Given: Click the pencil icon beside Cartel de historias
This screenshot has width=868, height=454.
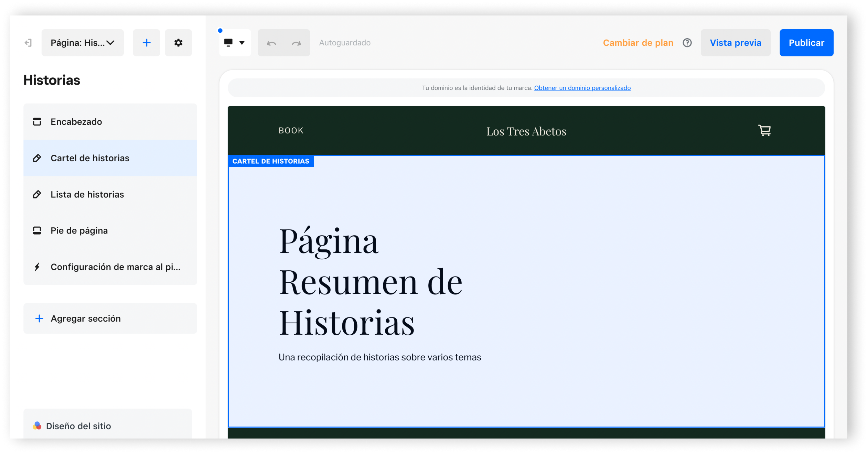Looking at the screenshot, I should pyautogui.click(x=37, y=158).
